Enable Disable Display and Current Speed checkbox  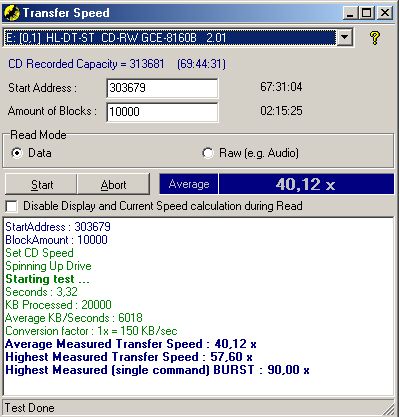click(x=11, y=206)
